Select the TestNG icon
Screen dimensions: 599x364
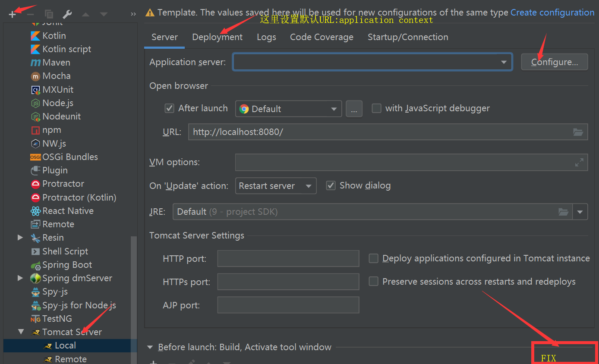(35, 319)
